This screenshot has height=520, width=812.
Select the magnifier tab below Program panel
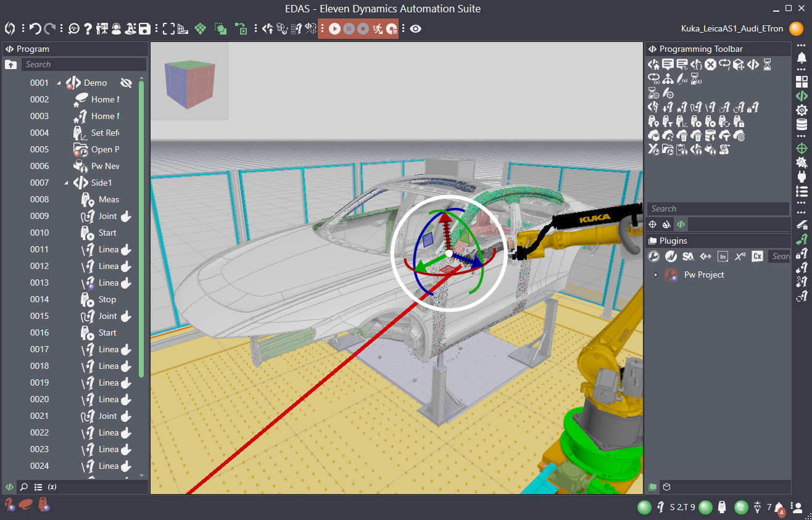[x=24, y=487]
